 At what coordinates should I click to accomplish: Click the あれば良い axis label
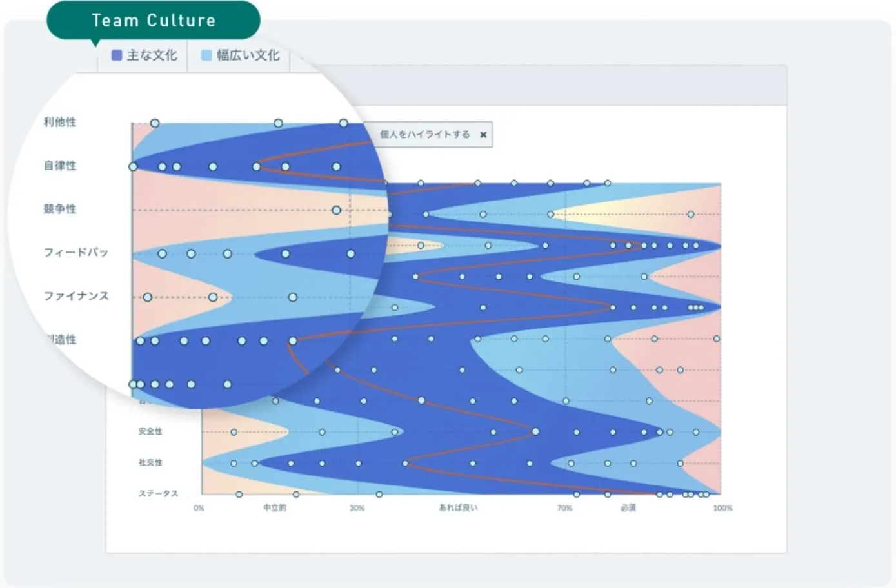click(458, 508)
